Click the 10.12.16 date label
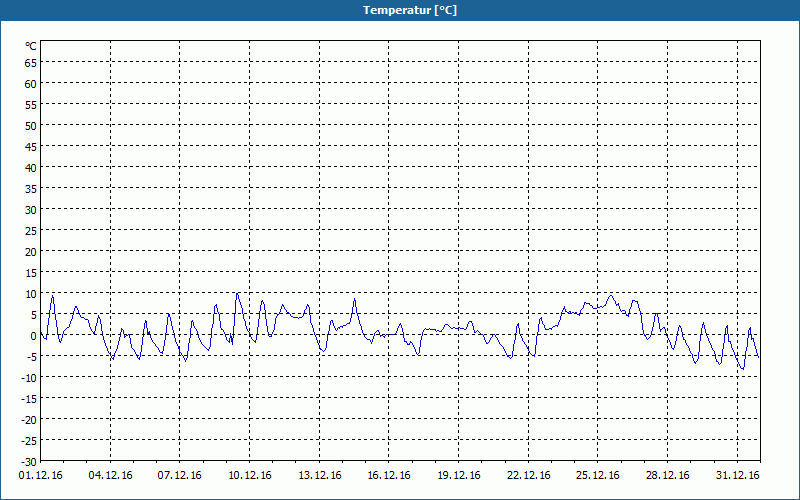Image resolution: width=800 pixels, height=500 pixels. click(249, 476)
